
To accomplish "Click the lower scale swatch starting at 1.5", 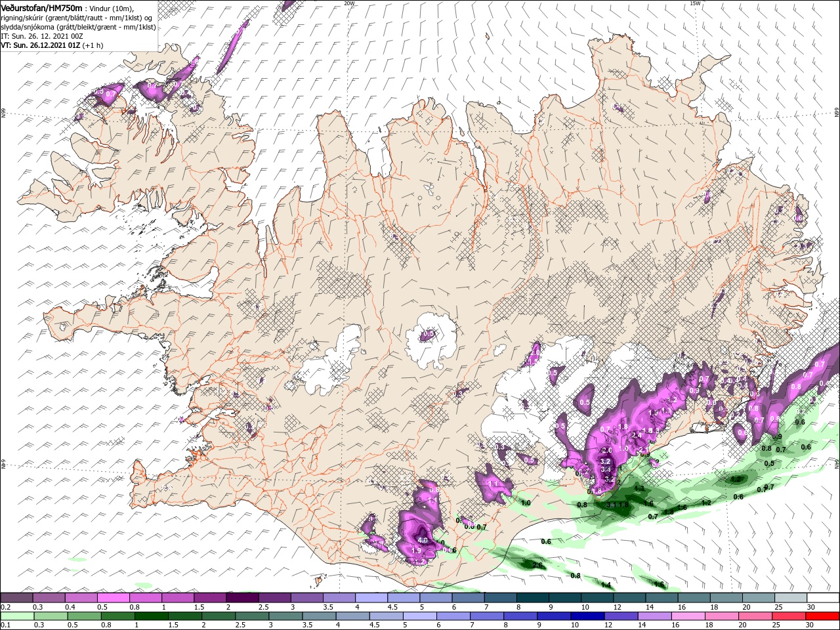I will click(x=185, y=616).
